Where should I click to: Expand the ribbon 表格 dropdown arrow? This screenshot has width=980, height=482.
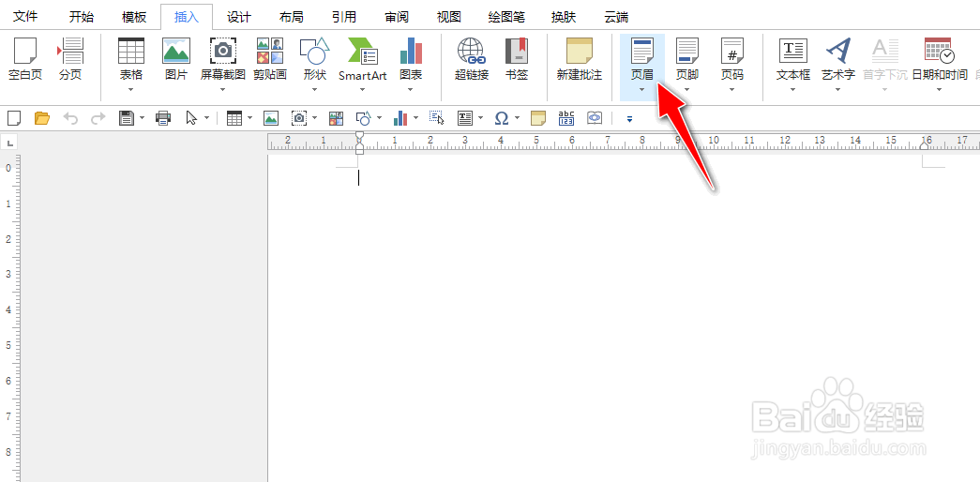[131, 89]
